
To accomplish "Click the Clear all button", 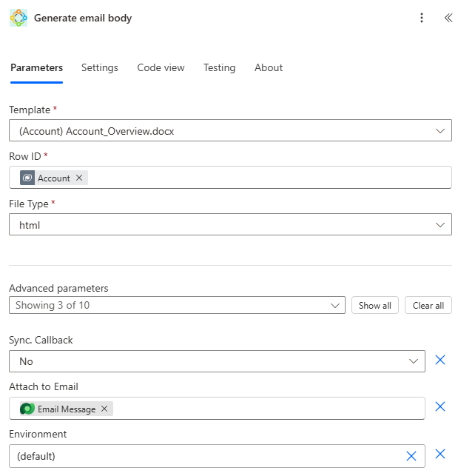I will click(428, 305).
